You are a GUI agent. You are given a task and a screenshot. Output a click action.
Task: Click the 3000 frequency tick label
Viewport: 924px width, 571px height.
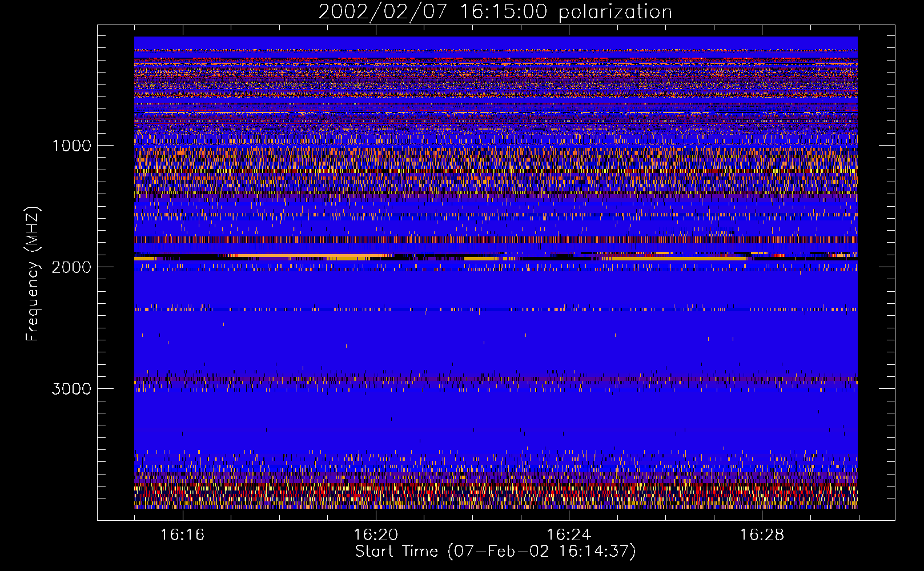pyautogui.click(x=71, y=389)
